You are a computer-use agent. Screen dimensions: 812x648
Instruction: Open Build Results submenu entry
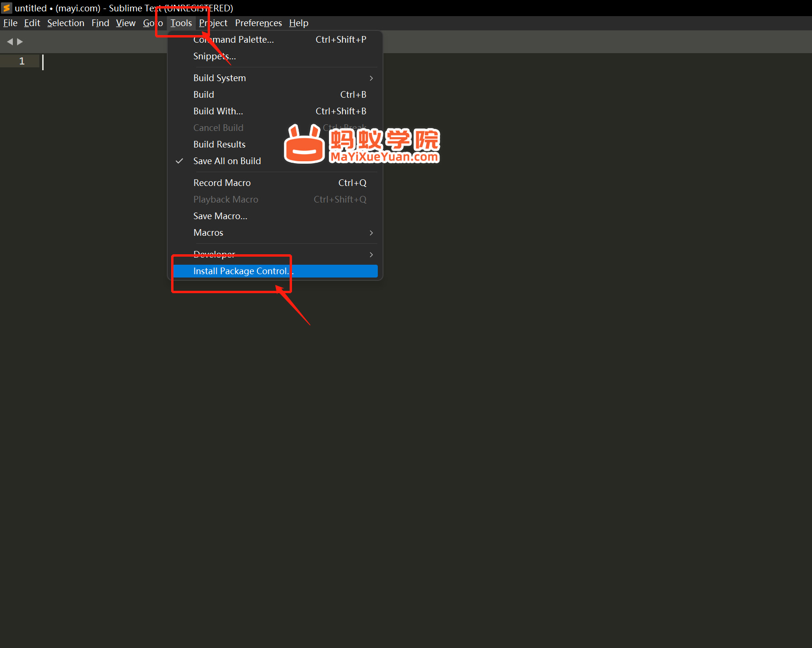click(275, 145)
